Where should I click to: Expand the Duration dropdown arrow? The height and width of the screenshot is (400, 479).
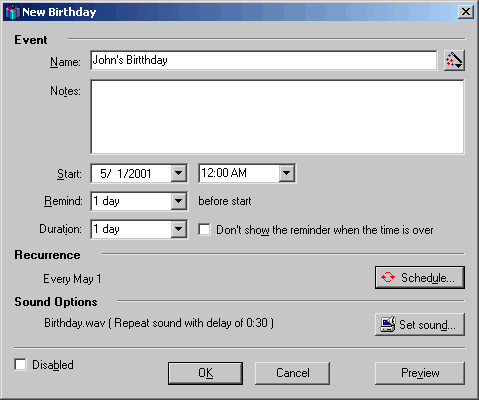click(x=179, y=229)
